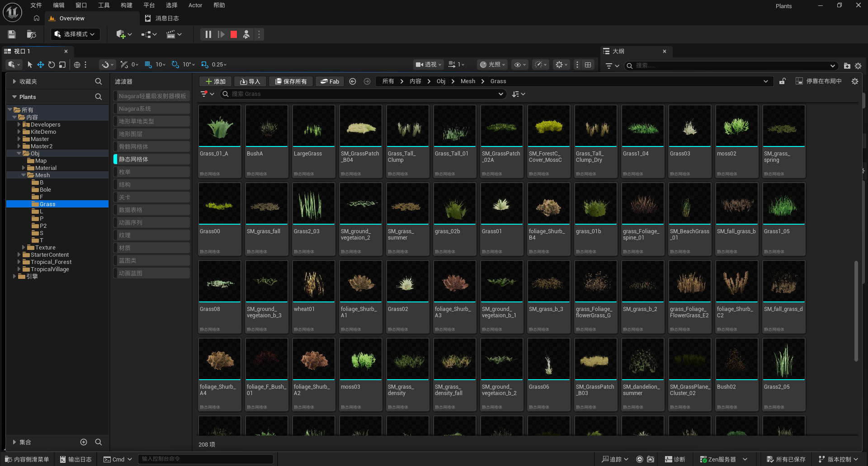The image size is (868, 466).
Task: Click the add folder icon in outliner
Action: point(847,66)
